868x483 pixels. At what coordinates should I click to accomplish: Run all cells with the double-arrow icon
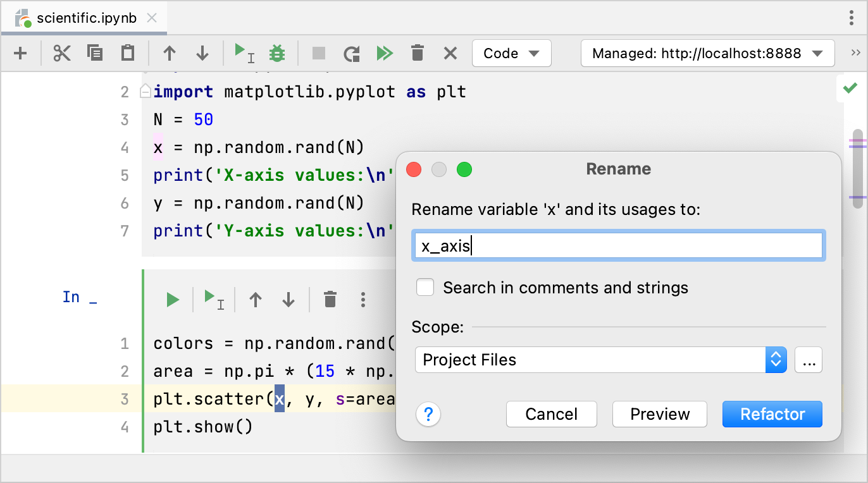click(384, 53)
